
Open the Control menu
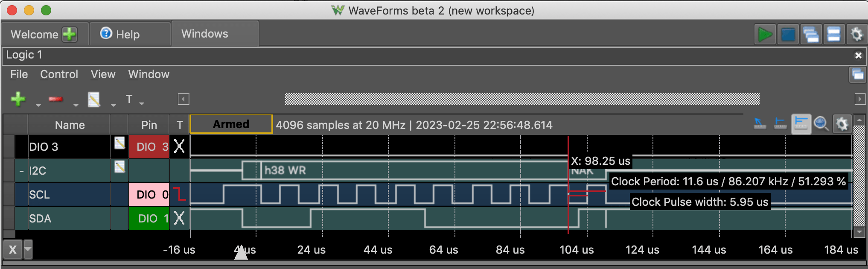pyautogui.click(x=59, y=74)
